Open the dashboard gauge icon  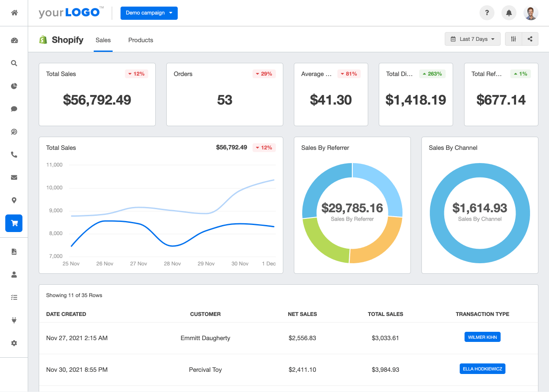(14, 40)
